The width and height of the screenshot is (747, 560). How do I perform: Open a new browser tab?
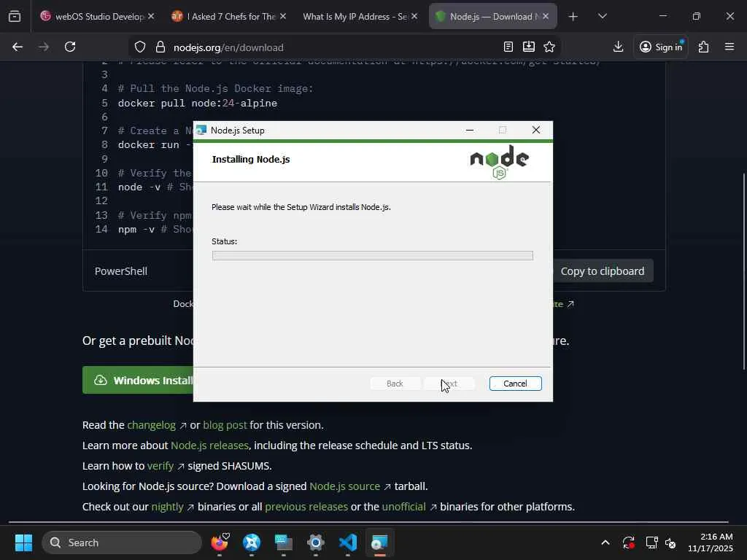click(573, 17)
